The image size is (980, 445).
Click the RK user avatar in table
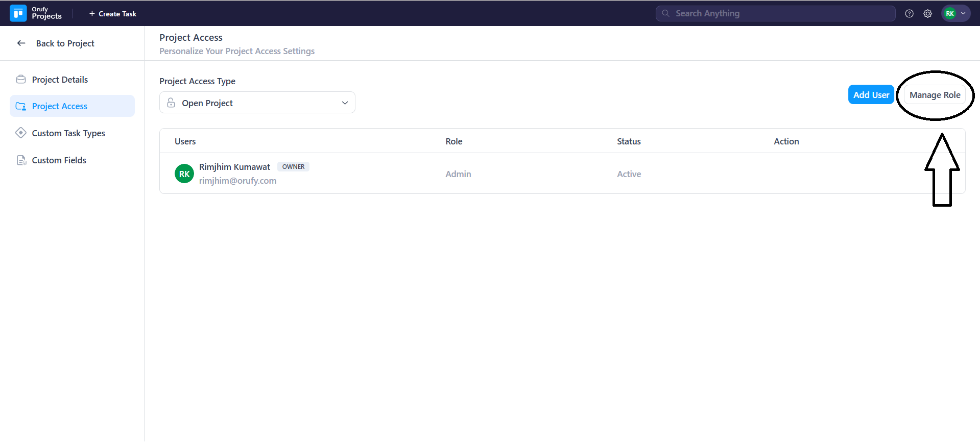click(x=184, y=174)
